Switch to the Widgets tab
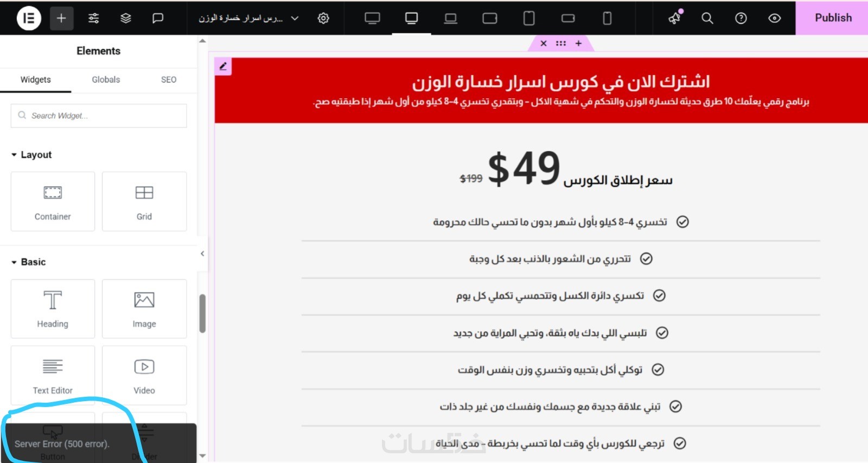The height and width of the screenshot is (463, 868). (x=36, y=80)
